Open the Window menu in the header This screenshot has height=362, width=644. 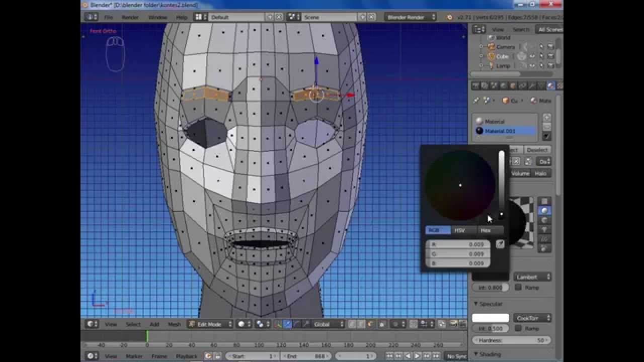click(x=157, y=17)
